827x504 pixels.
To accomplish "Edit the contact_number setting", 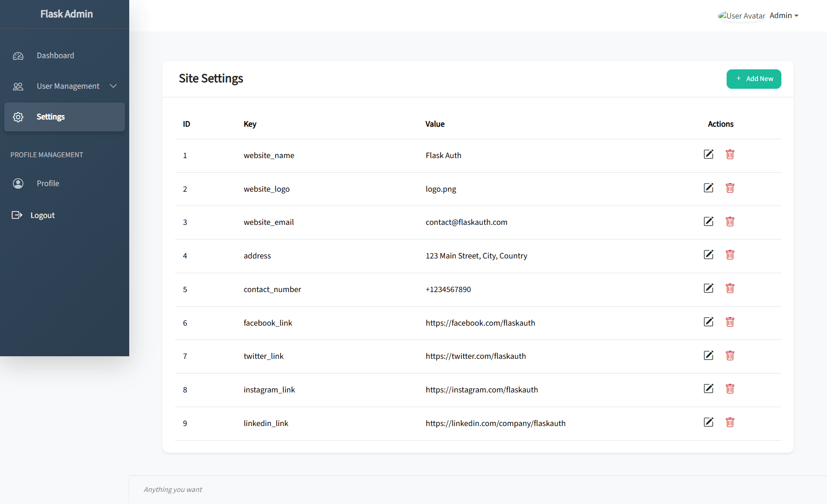I will click(x=709, y=288).
